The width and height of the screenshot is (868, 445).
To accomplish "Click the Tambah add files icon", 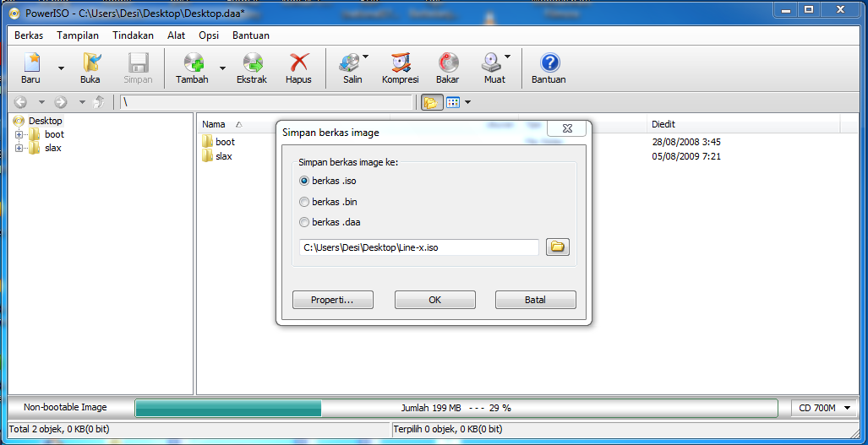I will (194, 63).
